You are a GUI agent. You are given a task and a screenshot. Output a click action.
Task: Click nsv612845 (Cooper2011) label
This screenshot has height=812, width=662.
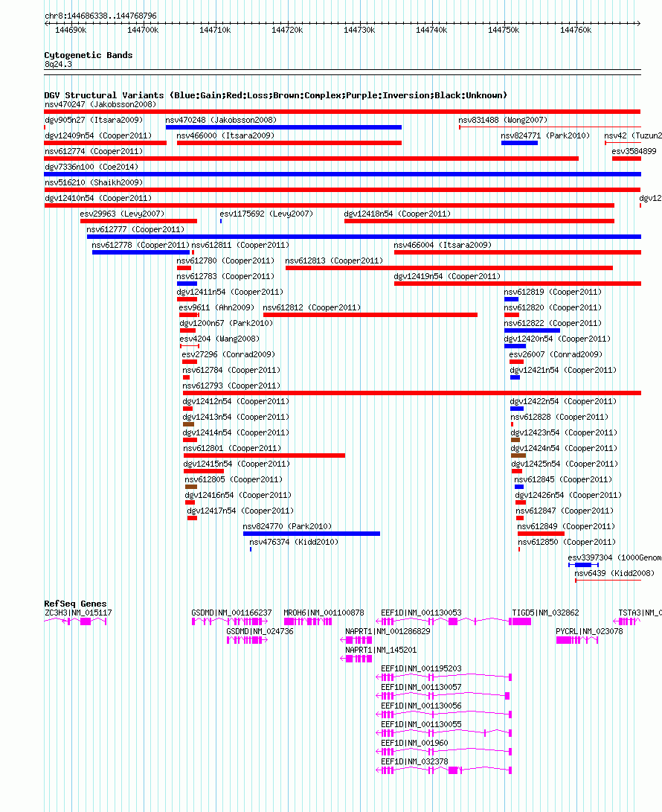[563, 479]
